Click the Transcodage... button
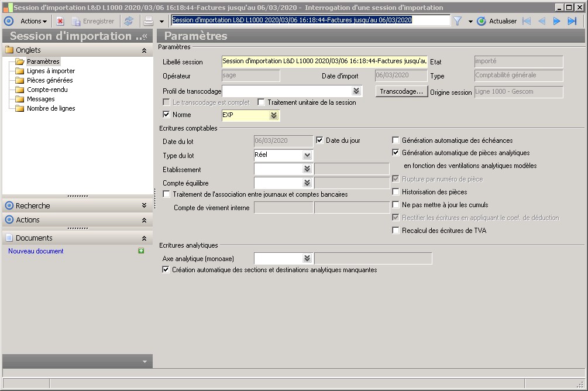588x391 pixels. coord(401,92)
